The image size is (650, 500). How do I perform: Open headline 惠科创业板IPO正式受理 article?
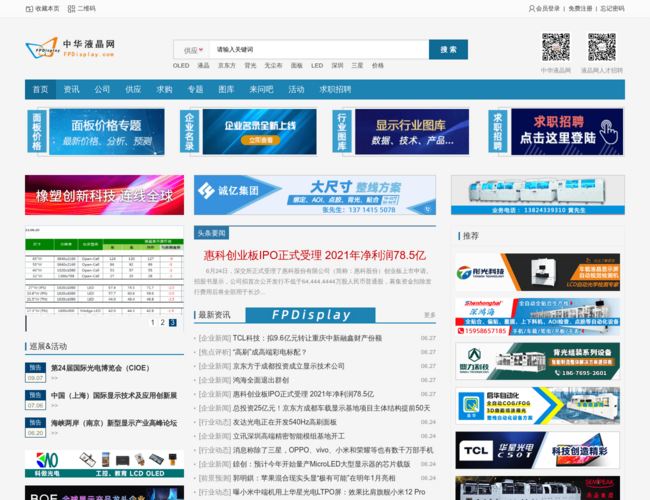pos(315,255)
